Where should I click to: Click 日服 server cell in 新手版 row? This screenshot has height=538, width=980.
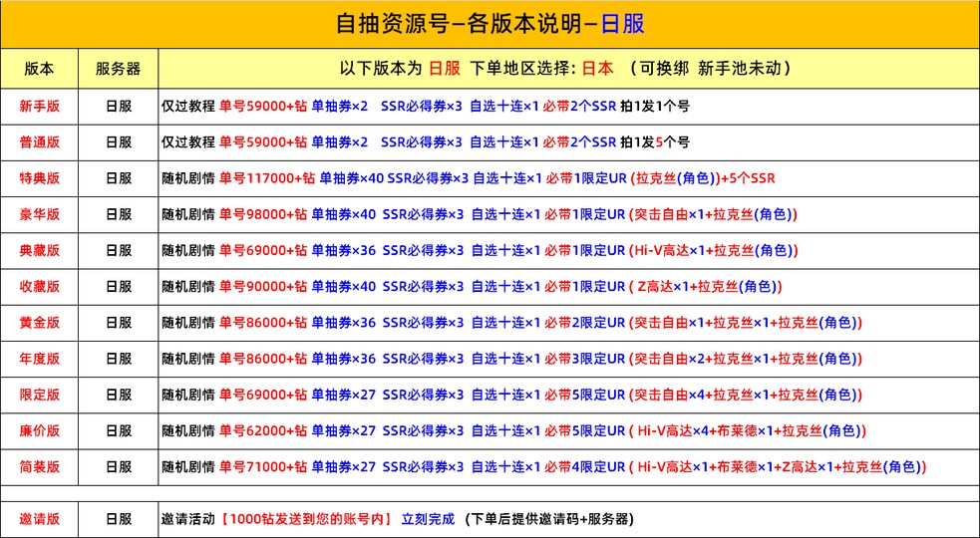pyautogui.click(x=119, y=107)
